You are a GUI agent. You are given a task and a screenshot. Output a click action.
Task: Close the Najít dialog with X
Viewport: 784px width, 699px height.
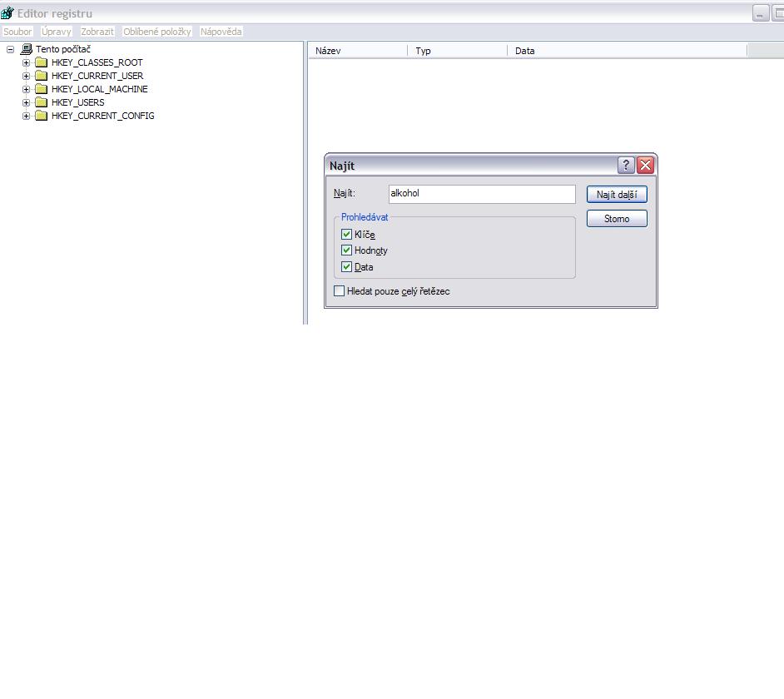645,165
